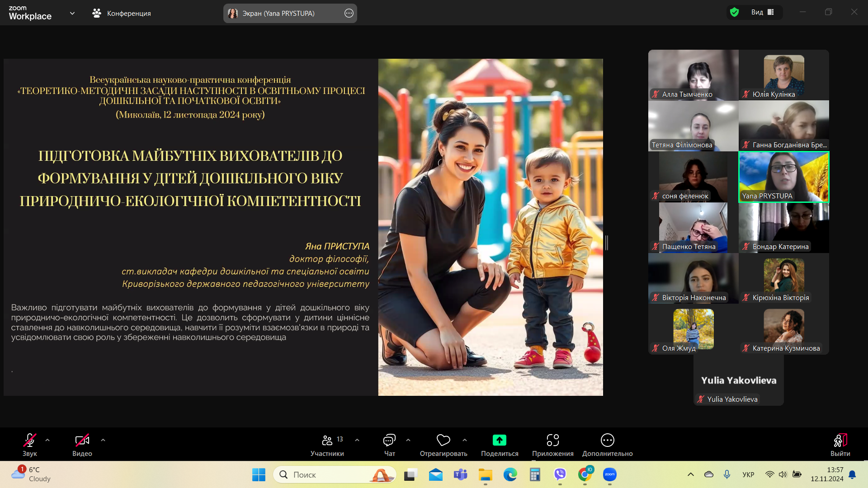Screen dimensions: 868x488
Task: Show hidden system tray icons
Action: (691, 474)
